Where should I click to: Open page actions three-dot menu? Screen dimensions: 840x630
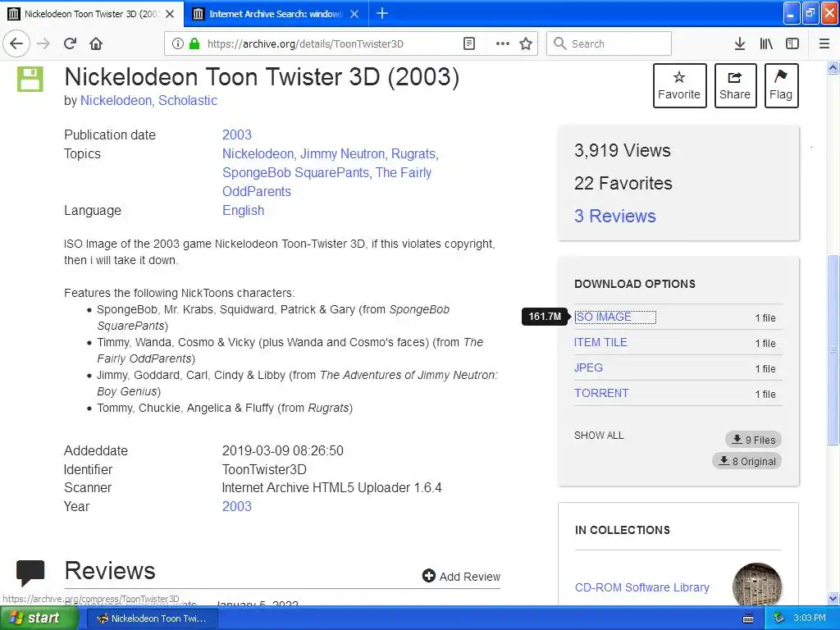pyautogui.click(x=503, y=43)
